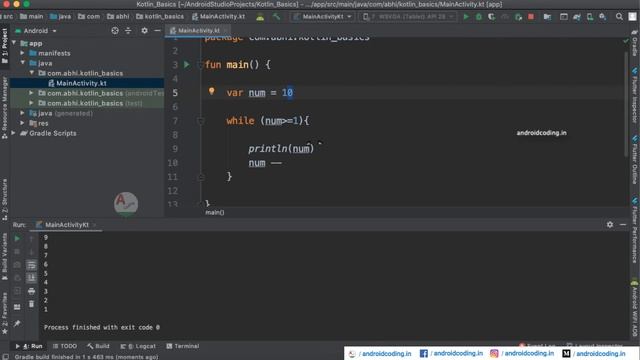
Task: Click the Project Structure folder icon
Action: point(547,17)
